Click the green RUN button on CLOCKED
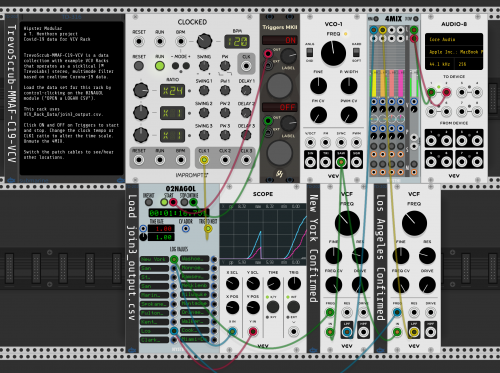 [x=160, y=66]
